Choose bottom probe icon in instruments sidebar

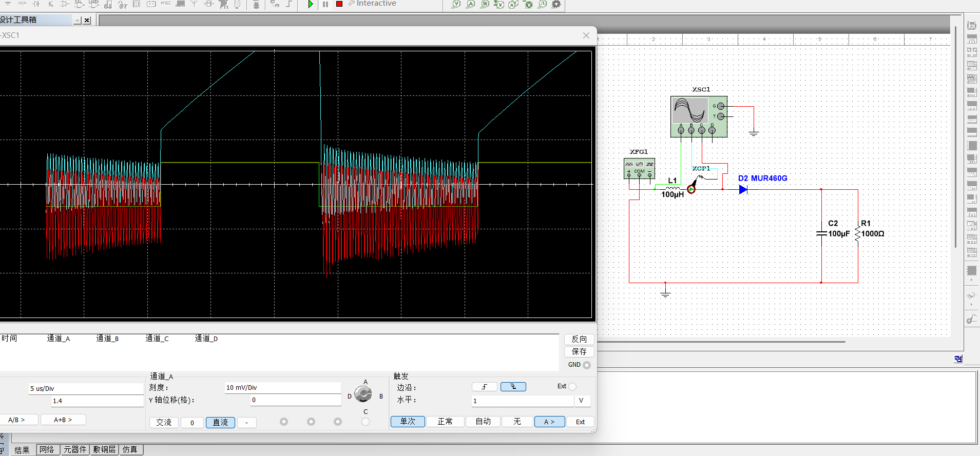(971, 319)
